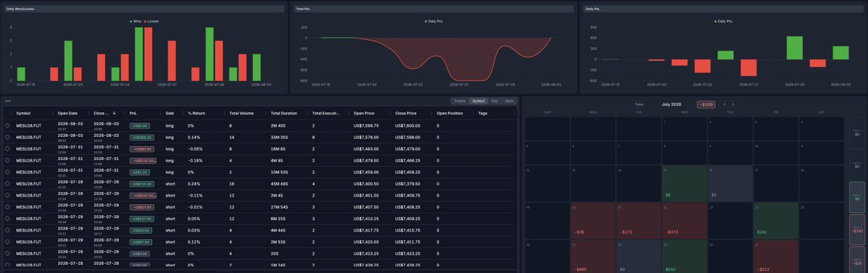Click the US$7,379.50 close price cell
This screenshot has height=273, width=868.
(x=408, y=183)
